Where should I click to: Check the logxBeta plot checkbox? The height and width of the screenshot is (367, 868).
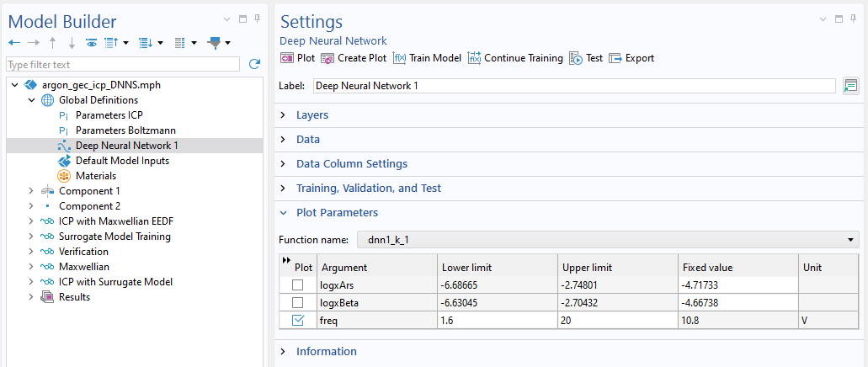pyautogui.click(x=297, y=303)
